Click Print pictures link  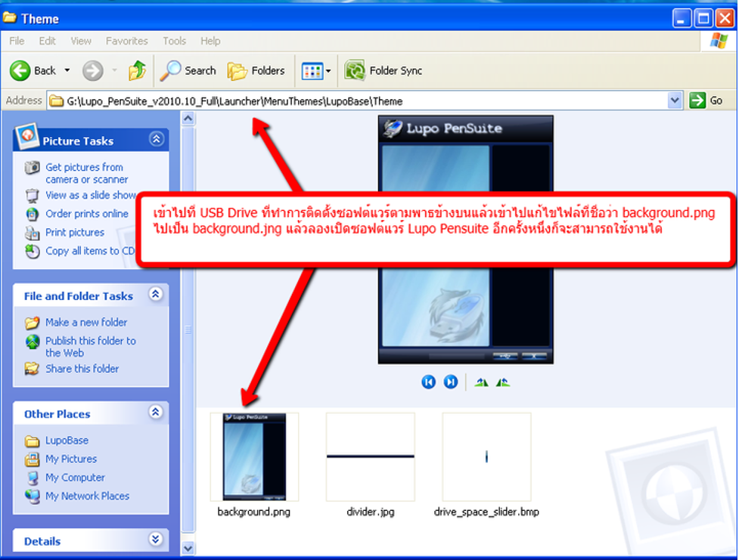74,232
